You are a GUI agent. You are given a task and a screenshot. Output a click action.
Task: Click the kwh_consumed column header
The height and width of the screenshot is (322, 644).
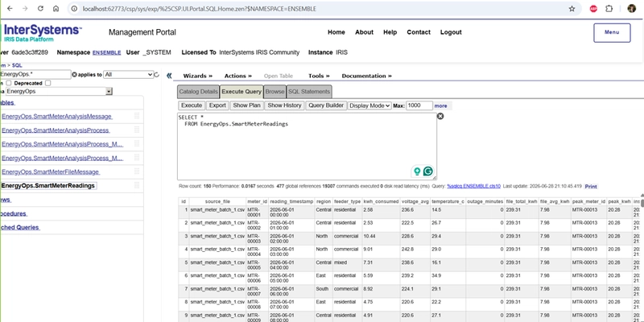pyautogui.click(x=381, y=202)
